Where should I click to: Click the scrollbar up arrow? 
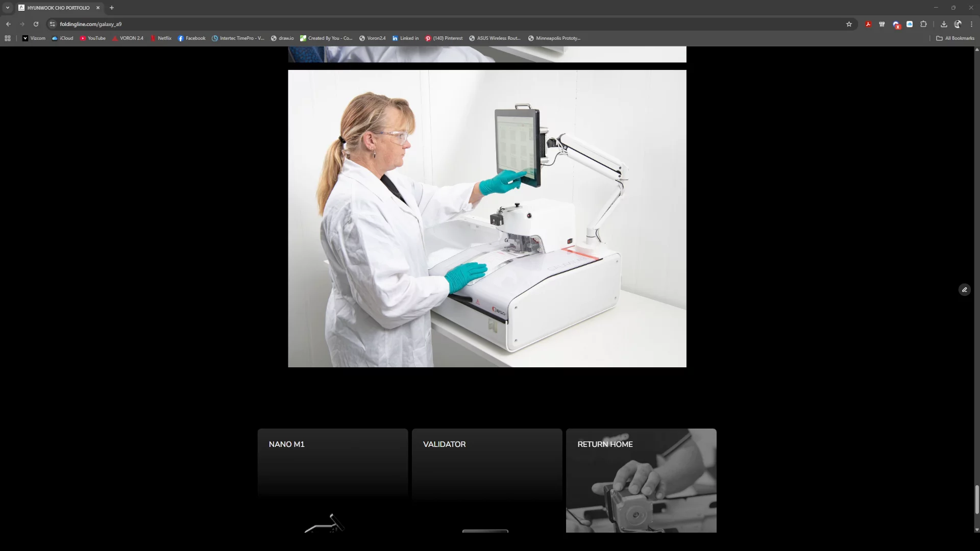click(x=977, y=49)
